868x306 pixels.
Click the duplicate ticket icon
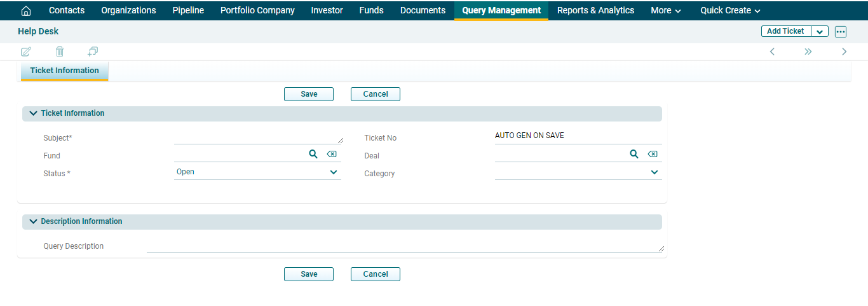click(93, 52)
